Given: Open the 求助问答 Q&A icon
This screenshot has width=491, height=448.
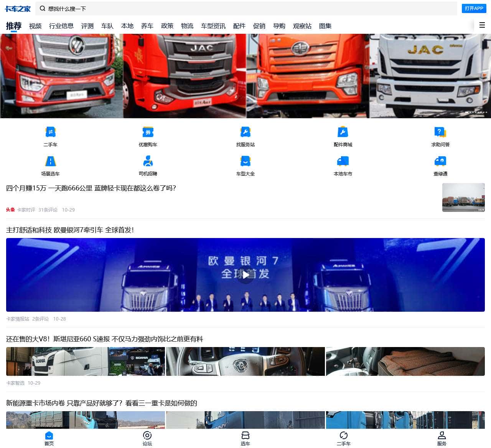Looking at the screenshot, I should (440, 132).
